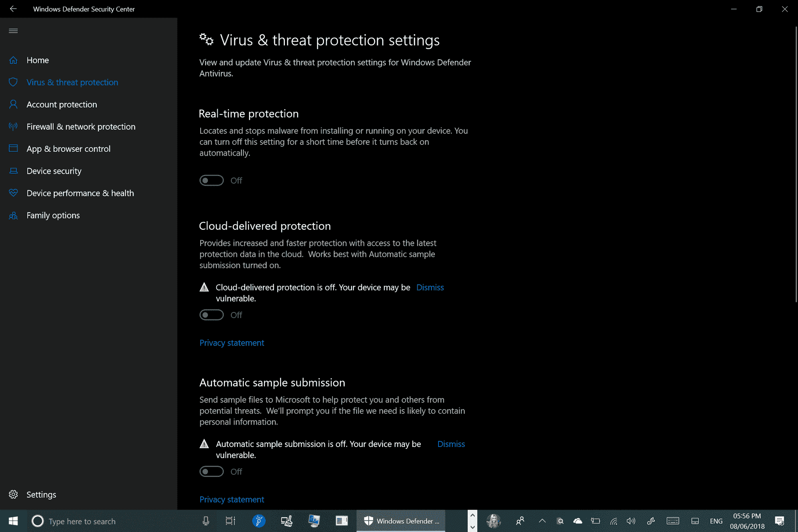Open the computer-with-broom taskbar app
The width and height of the screenshot is (798, 532).
[286, 521]
